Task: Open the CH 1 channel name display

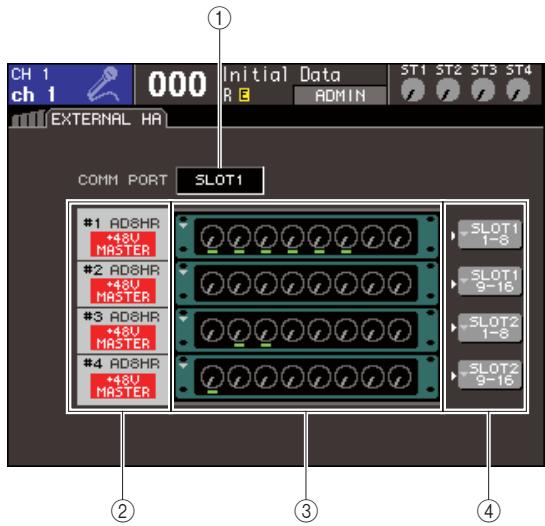Action: point(70,84)
